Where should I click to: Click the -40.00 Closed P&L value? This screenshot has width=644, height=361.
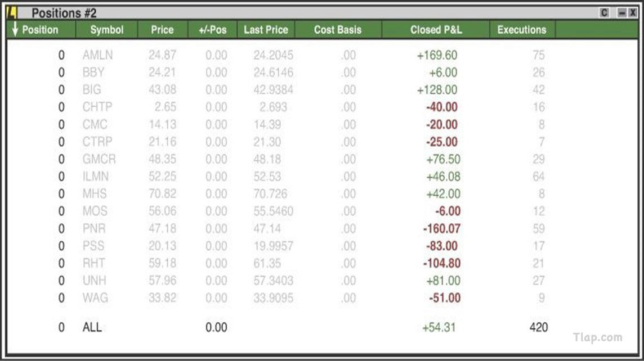(442, 107)
